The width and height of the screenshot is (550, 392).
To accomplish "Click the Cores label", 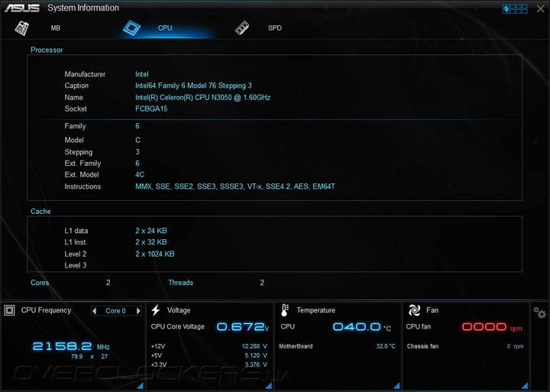I will pyautogui.click(x=40, y=283).
